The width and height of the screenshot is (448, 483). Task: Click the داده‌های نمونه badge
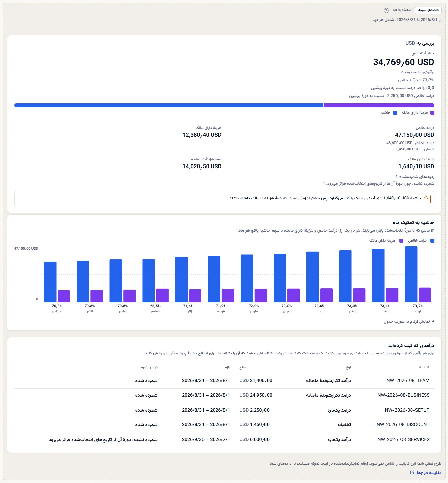coord(428,10)
